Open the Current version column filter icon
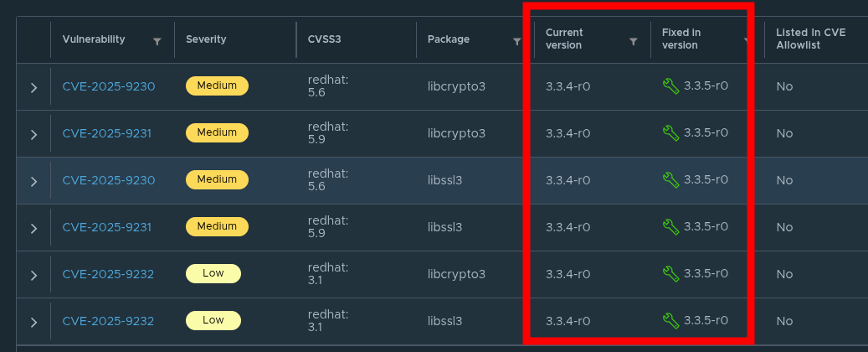868x352 pixels. pyautogui.click(x=634, y=42)
